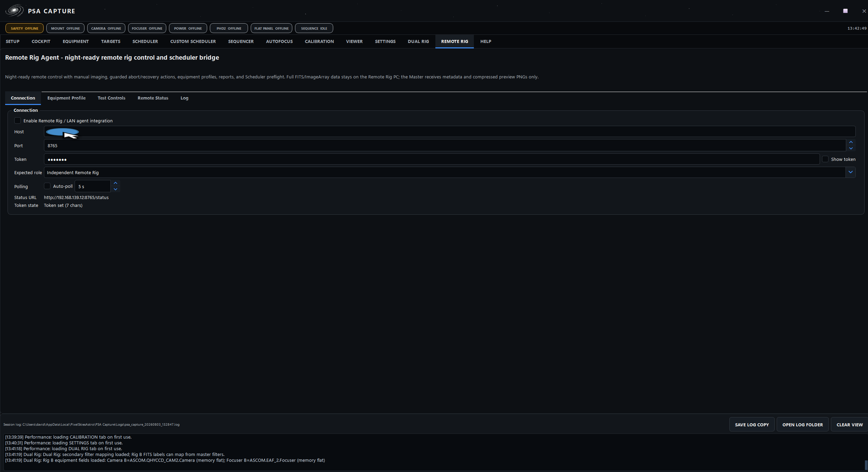Click the SAFETY OFFLINE status pill
This screenshot has height=472, width=868.
tap(24, 28)
